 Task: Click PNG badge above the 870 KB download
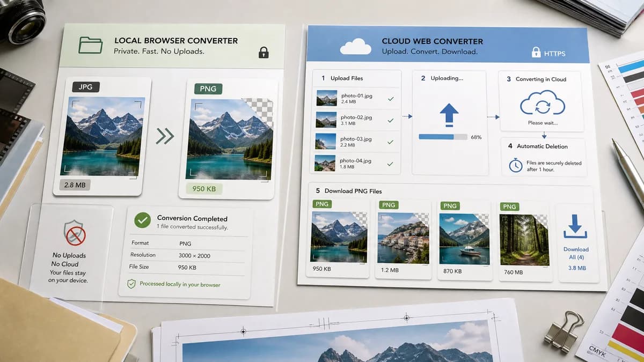click(x=450, y=206)
